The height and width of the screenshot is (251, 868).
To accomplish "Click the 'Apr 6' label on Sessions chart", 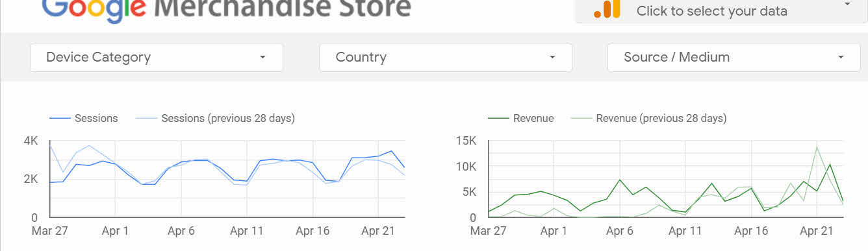I will (x=181, y=231).
